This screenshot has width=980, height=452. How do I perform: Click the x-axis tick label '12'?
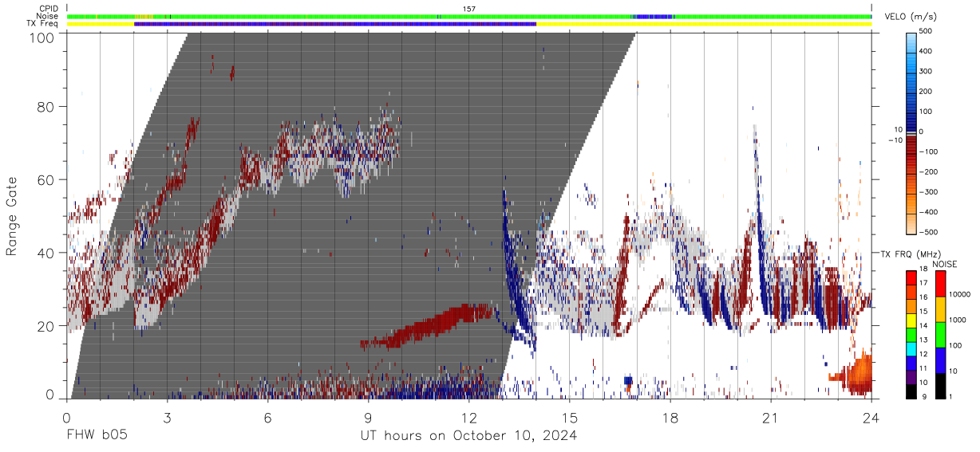pyautogui.click(x=468, y=418)
